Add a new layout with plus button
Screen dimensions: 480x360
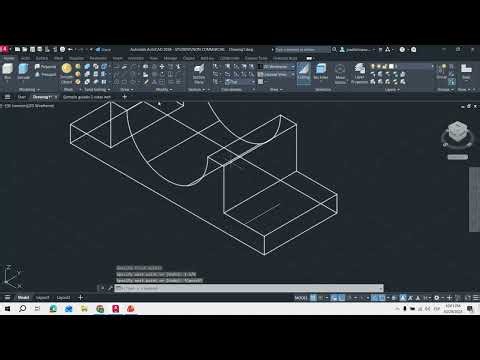80,297
